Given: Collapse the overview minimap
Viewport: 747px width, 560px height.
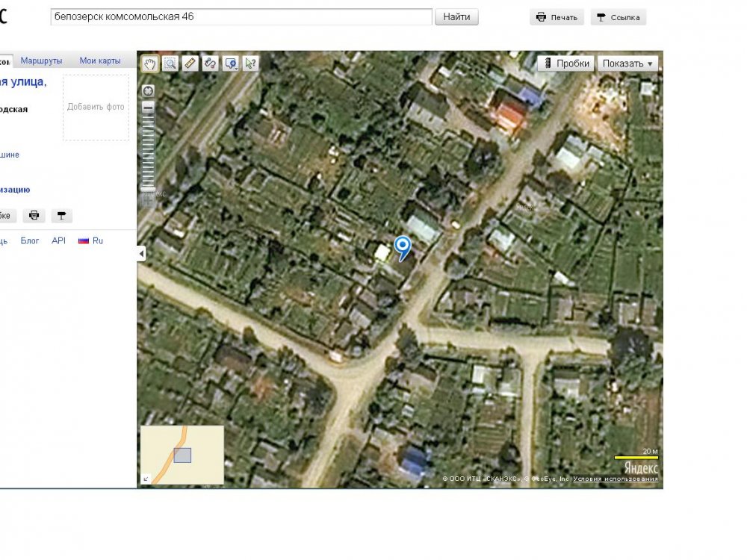Looking at the screenshot, I should point(146,479).
